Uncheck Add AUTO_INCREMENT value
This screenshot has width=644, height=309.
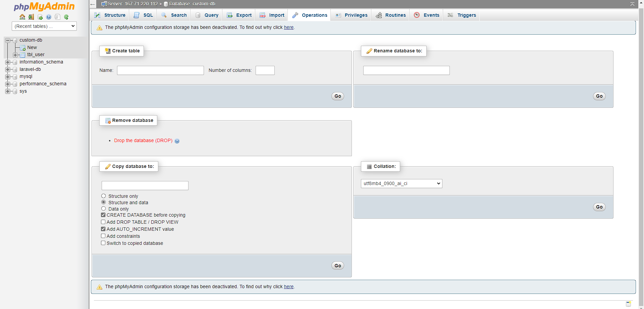(x=103, y=229)
